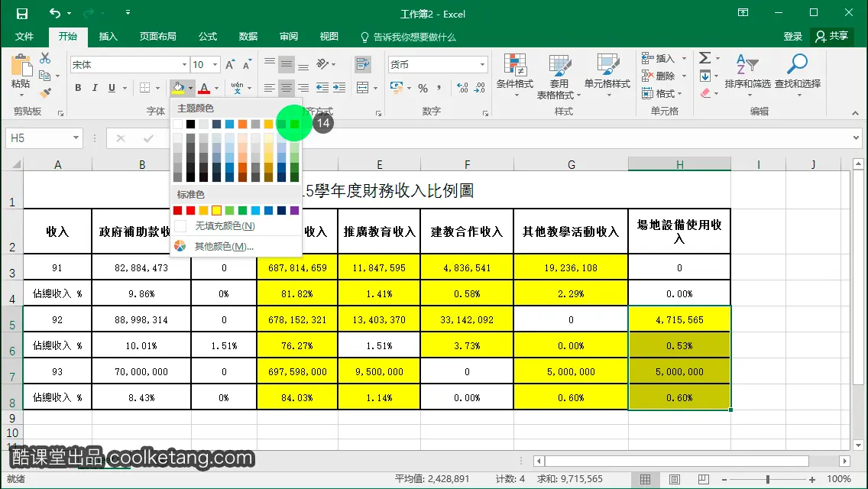Open Sort and Filter (排序和筛选)

747,76
